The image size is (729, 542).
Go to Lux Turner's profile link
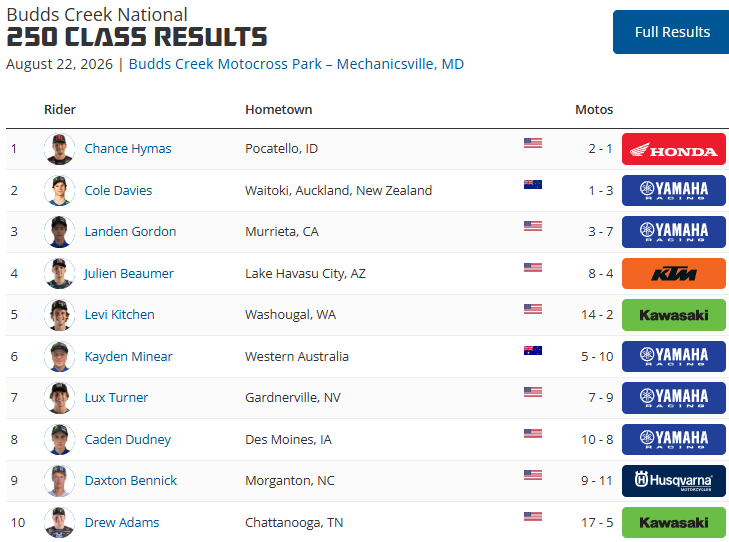pos(116,398)
